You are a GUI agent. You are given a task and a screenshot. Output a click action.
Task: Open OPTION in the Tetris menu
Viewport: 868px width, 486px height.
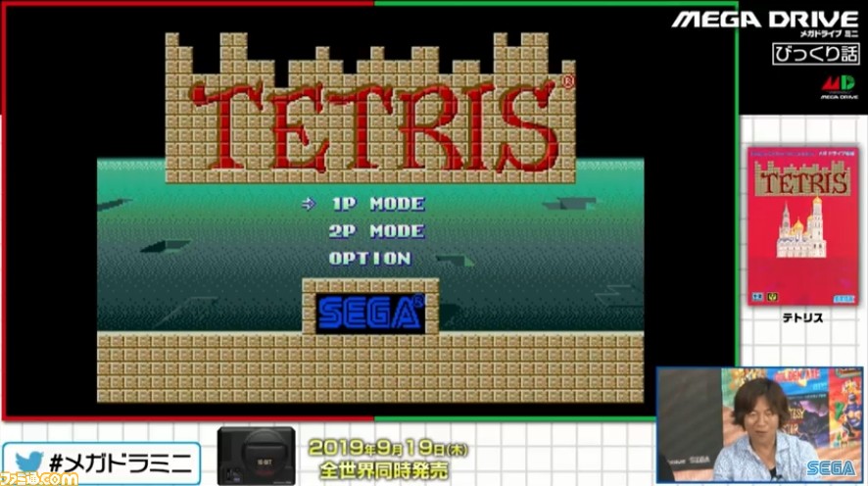(x=369, y=258)
